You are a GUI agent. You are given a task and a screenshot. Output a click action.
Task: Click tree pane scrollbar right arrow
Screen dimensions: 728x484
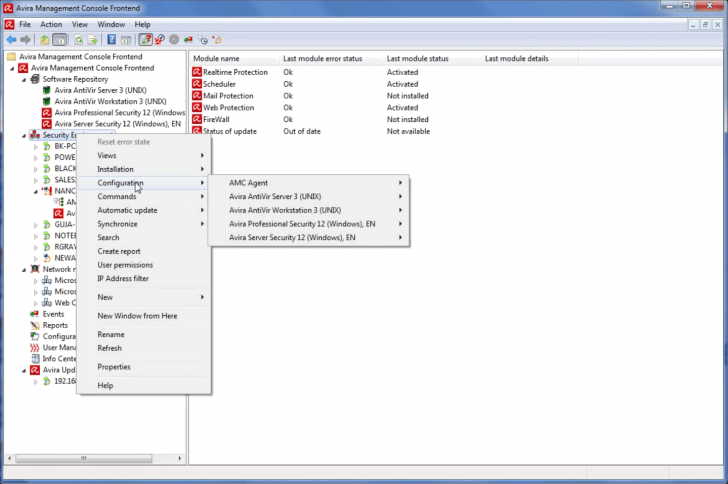click(180, 458)
